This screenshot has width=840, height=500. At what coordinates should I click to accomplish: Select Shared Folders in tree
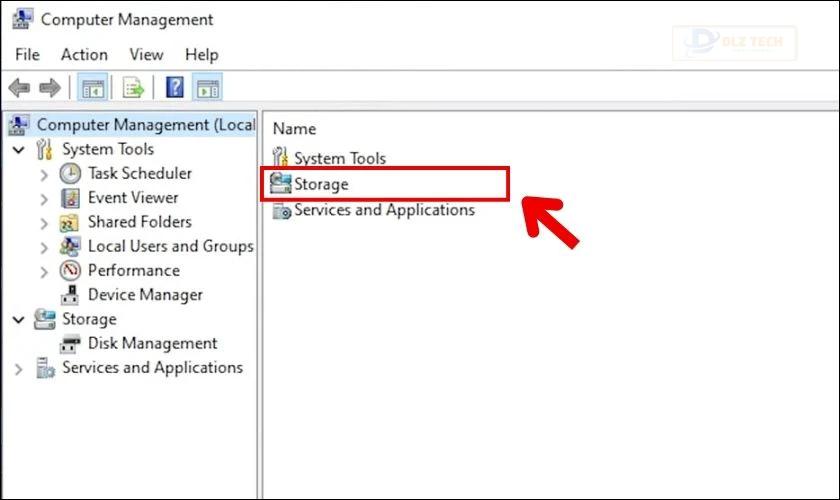[x=139, y=222]
